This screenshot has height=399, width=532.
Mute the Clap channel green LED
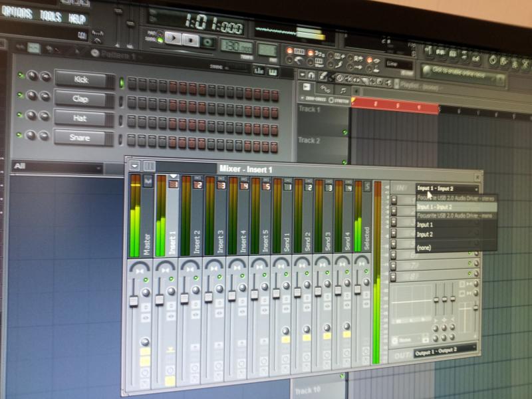20,94
